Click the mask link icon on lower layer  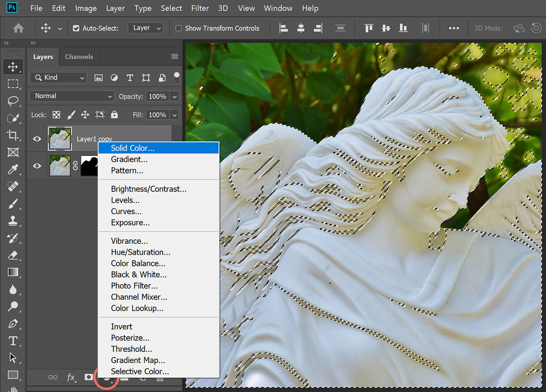pyautogui.click(x=75, y=166)
